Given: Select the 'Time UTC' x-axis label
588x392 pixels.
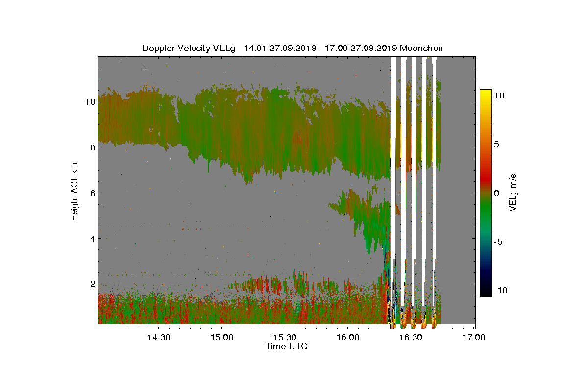Looking at the screenshot, I should pos(287,346).
